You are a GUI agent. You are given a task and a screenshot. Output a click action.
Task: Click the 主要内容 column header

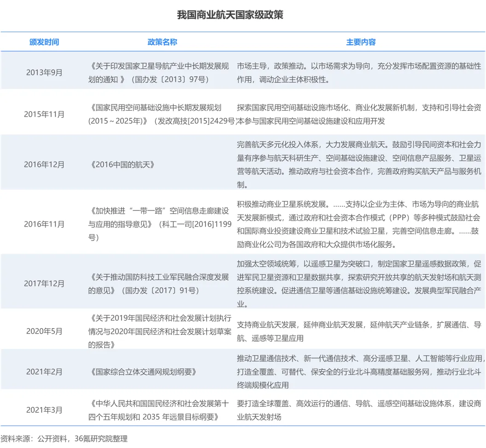(361, 42)
